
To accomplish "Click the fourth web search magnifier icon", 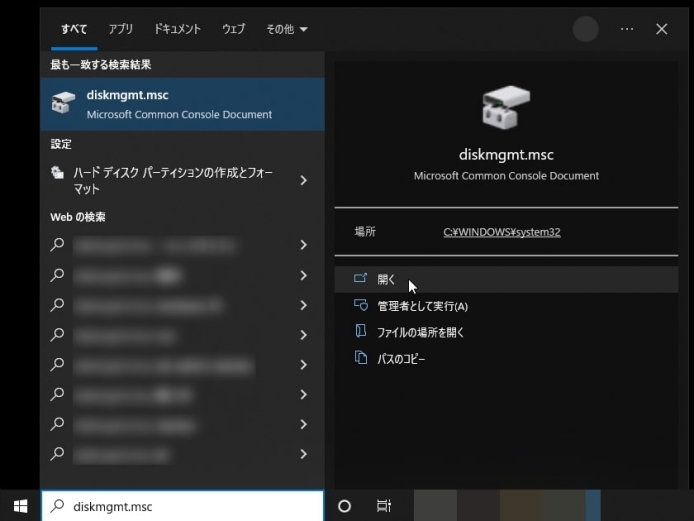I will 57,335.
